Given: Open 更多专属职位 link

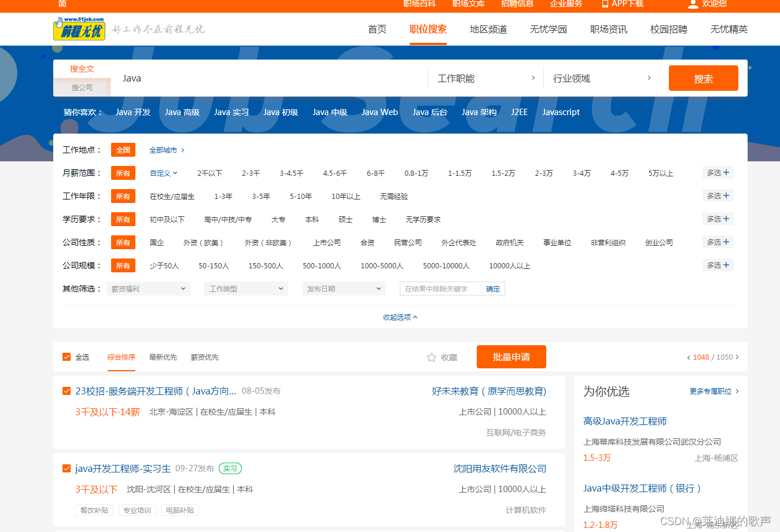Looking at the screenshot, I should click(x=714, y=391).
